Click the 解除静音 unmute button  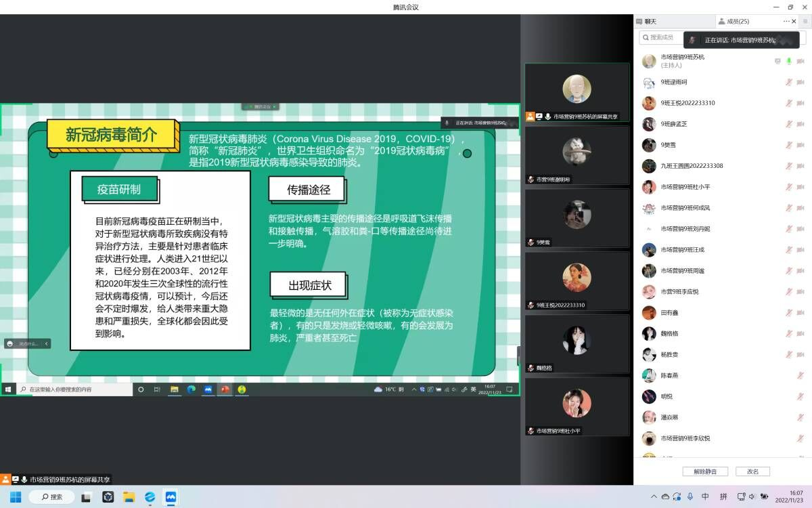tap(704, 471)
